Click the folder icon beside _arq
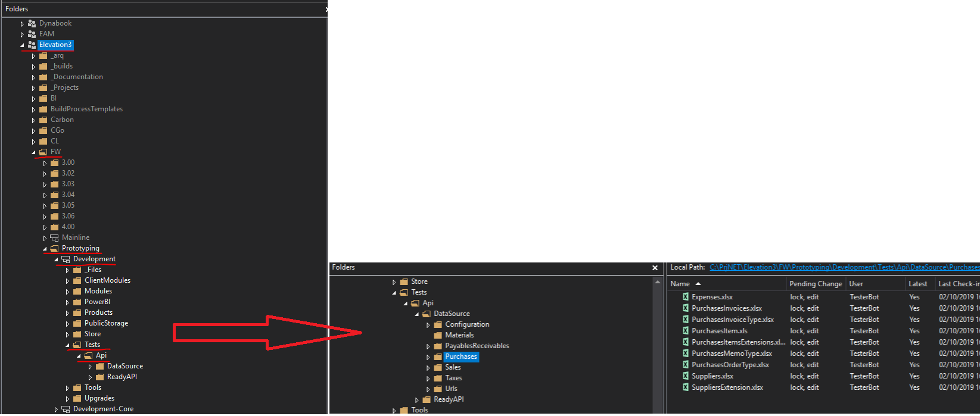The image size is (980, 416). click(x=43, y=55)
